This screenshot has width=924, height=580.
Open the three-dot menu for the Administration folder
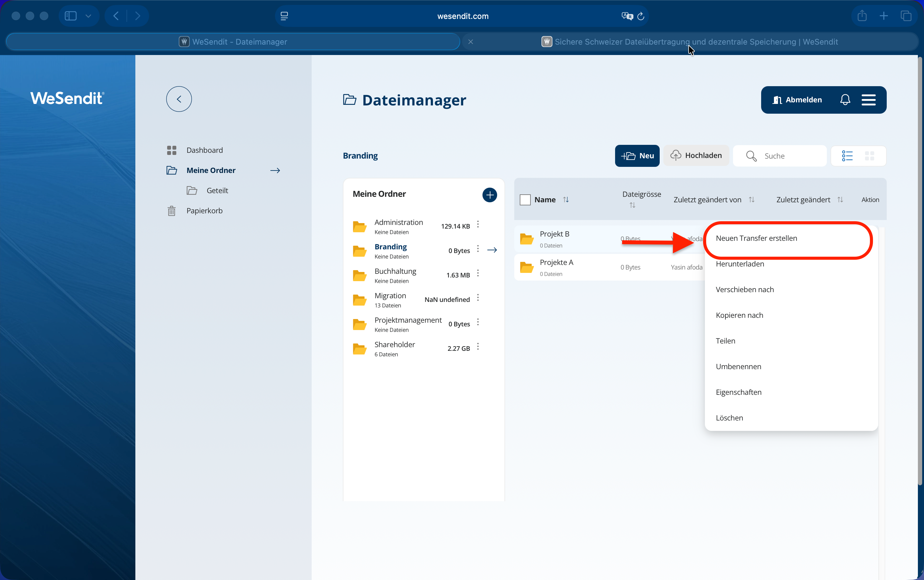(x=478, y=224)
